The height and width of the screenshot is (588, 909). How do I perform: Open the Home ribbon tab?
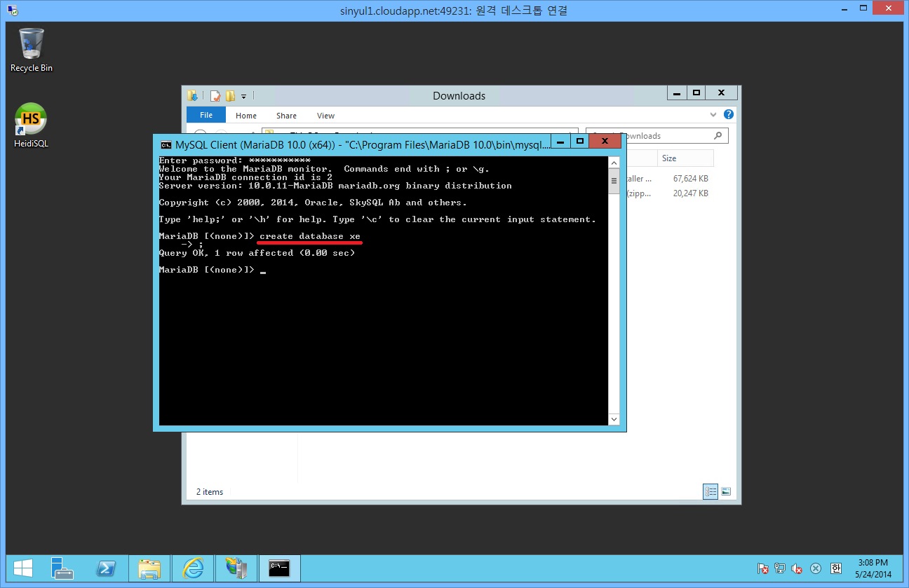click(246, 116)
